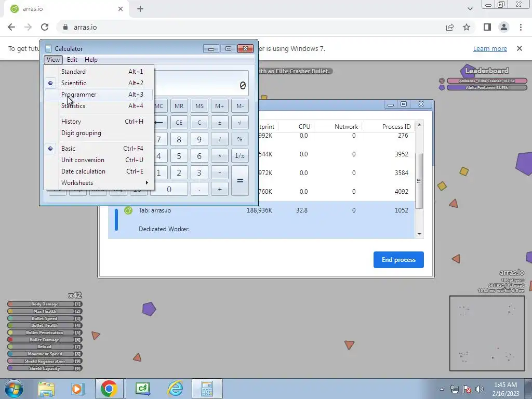Click the decimal point button
This screenshot has width=532, height=399.
199,189
